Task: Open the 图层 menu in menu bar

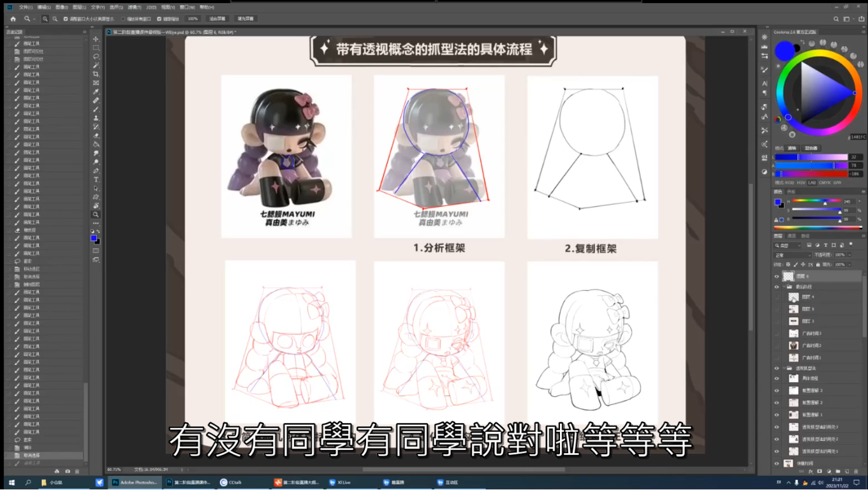Action: pos(80,7)
